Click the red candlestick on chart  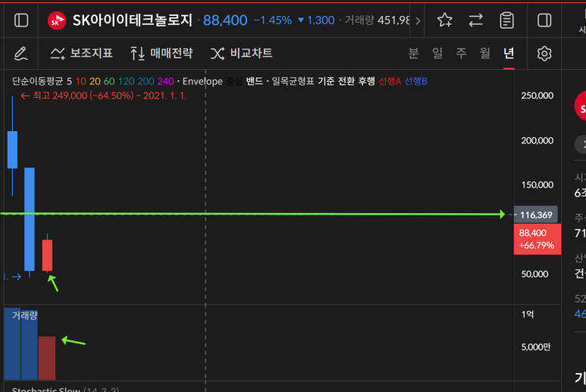(47, 256)
